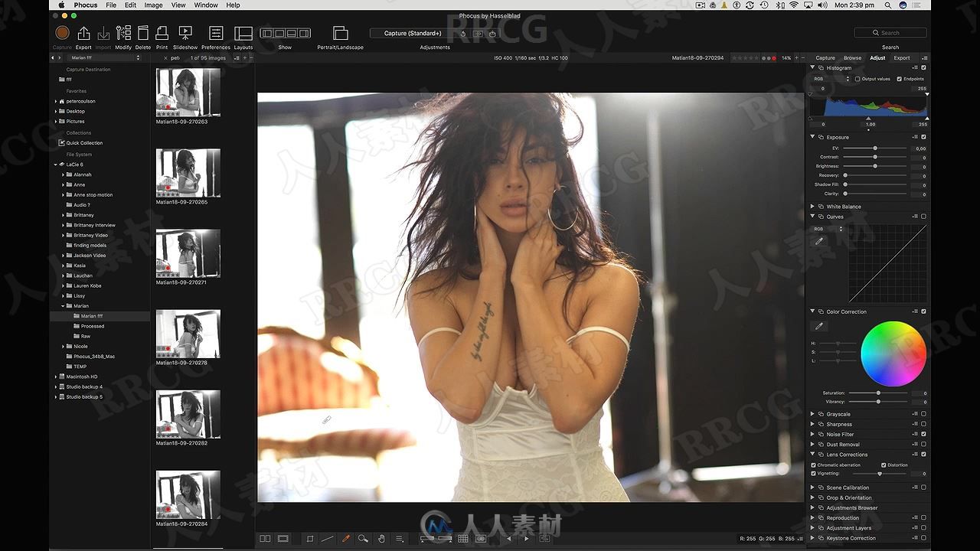Disable the Histogram tool checkbox

[x=924, y=67]
